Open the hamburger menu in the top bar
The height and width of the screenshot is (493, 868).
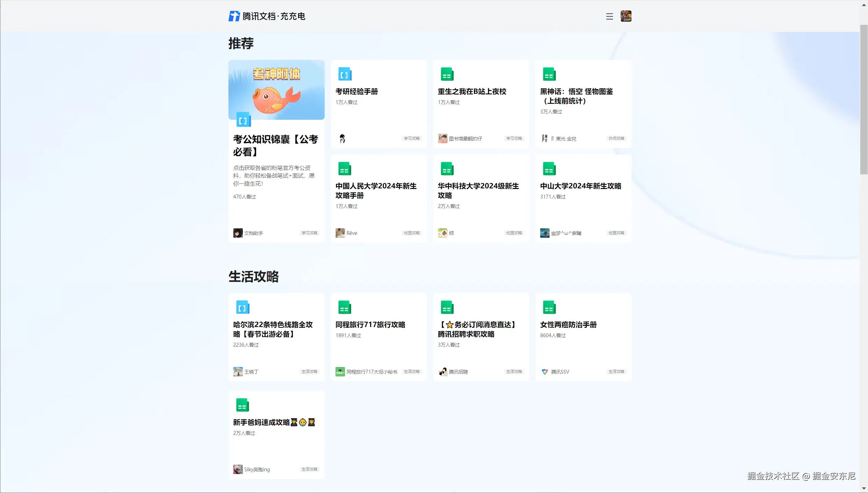(609, 16)
